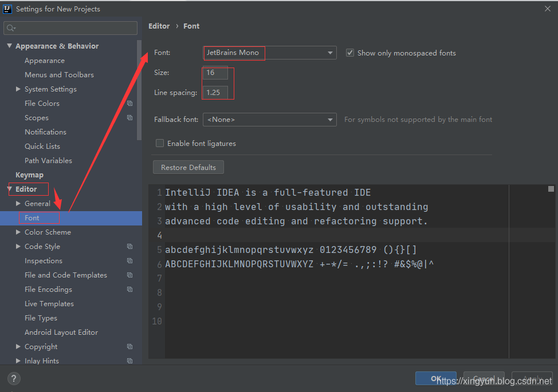Expand the Color Scheme tree node

(x=19, y=232)
